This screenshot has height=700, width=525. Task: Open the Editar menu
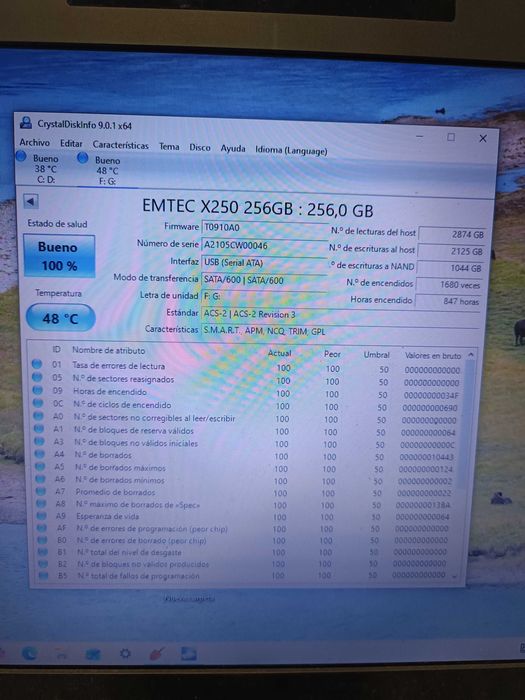click(x=71, y=144)
